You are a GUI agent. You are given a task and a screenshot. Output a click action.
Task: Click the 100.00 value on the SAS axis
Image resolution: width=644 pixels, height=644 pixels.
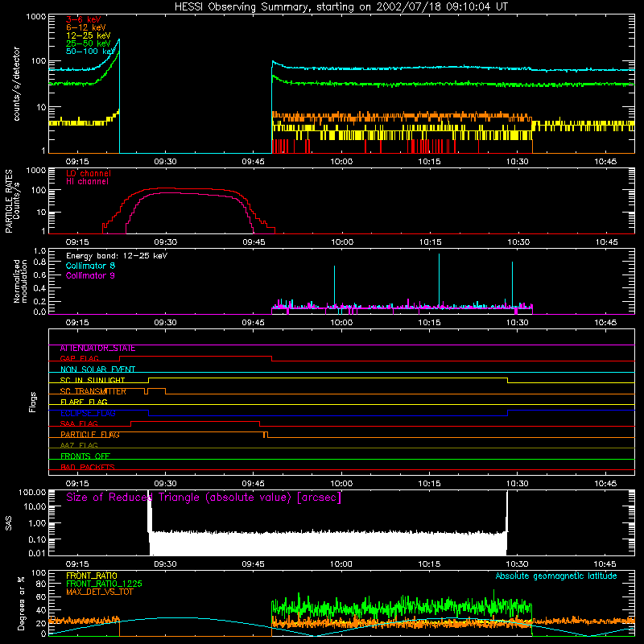pos(32,492)
